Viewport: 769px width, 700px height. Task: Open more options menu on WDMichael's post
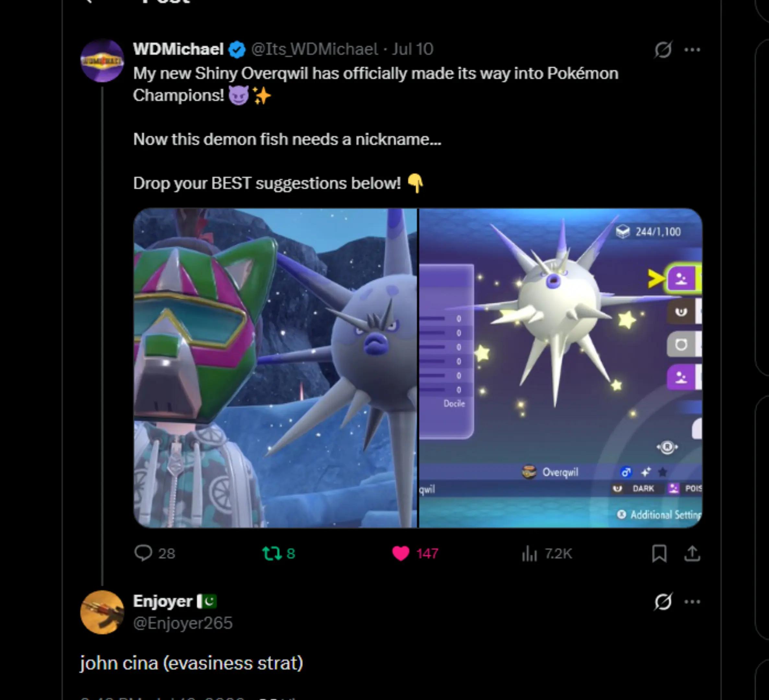[x=692, y=50]
